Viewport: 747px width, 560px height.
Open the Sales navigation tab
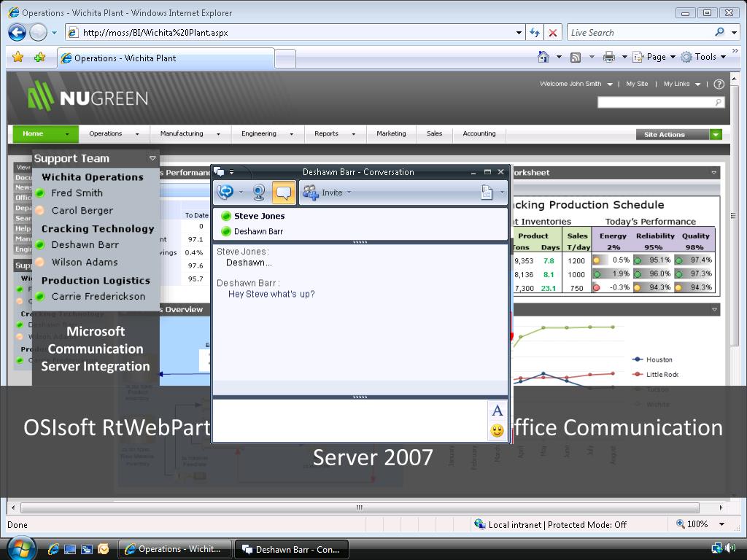pyautogui.click(x=434, y=134)
